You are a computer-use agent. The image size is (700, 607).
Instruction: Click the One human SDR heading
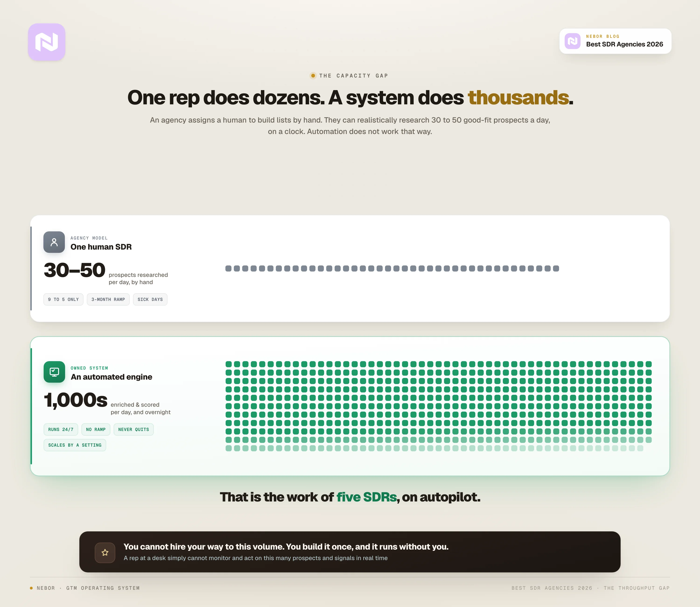click(101, 247)
